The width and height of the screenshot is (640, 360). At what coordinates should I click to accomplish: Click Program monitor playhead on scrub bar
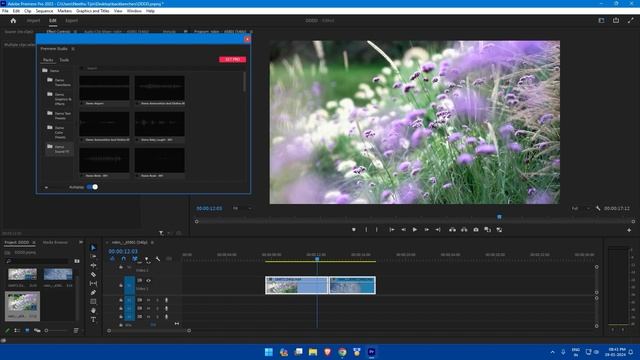pyautogui.click(x=499, y=217)
